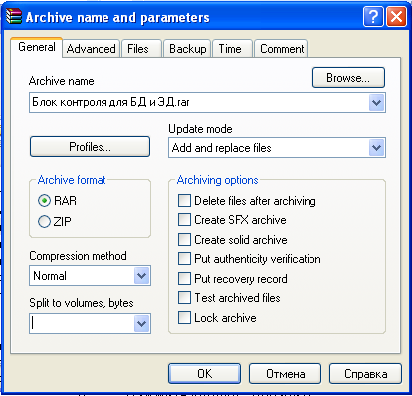
Task: Switch to the General tab
Action: (x=37, y=47)
